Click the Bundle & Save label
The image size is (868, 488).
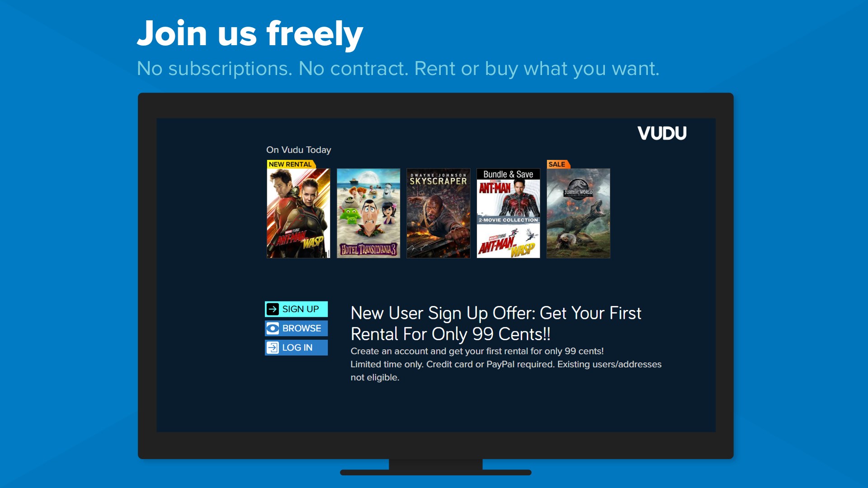508,174
